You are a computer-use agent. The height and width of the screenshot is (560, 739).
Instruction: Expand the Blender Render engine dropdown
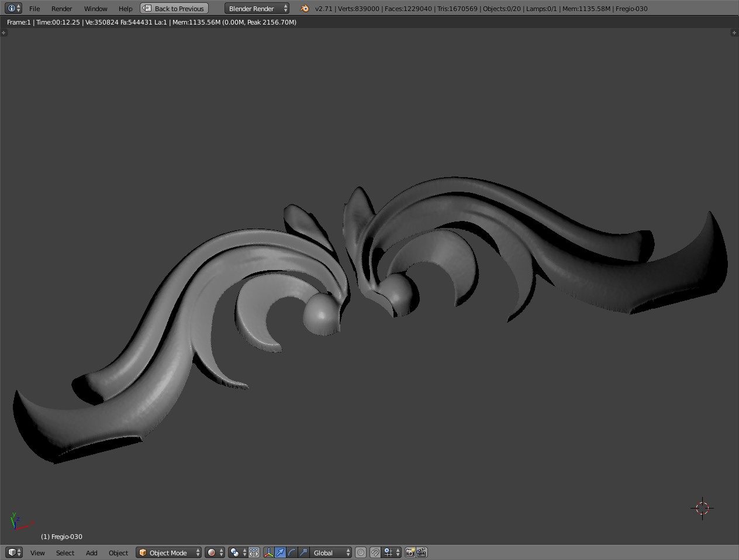click(257, 8)
